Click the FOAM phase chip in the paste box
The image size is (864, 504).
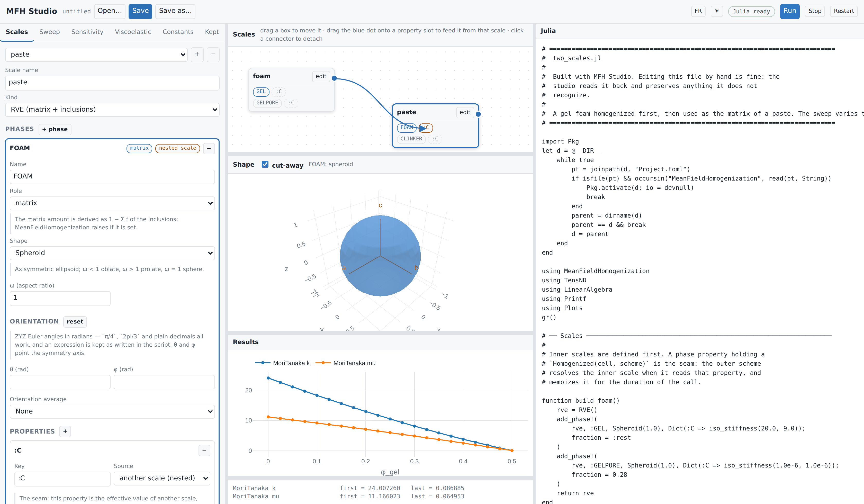407,128
